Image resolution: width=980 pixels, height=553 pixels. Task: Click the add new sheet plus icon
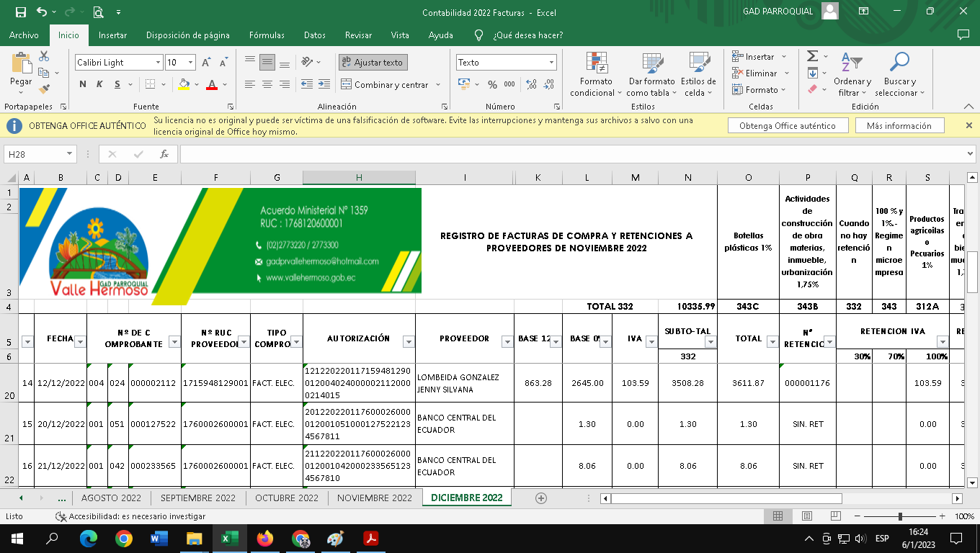click(541, 498)
